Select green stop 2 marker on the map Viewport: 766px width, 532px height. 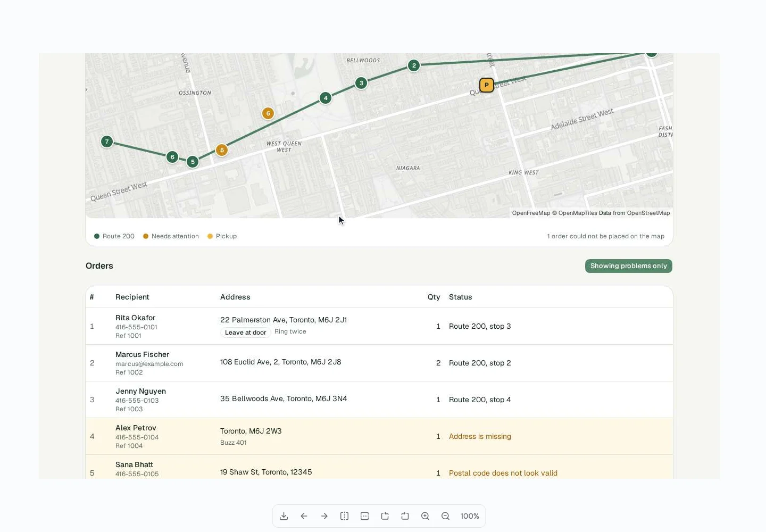(414, 65)
